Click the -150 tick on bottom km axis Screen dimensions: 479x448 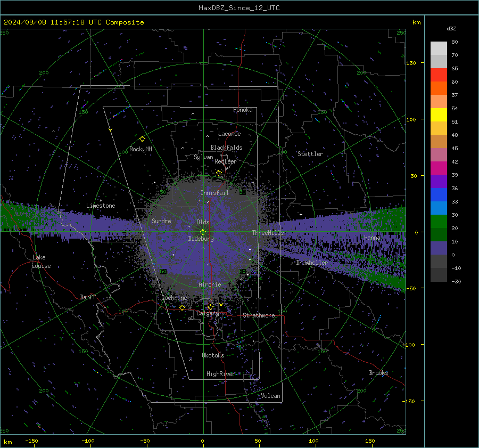[x=31, y=441]
